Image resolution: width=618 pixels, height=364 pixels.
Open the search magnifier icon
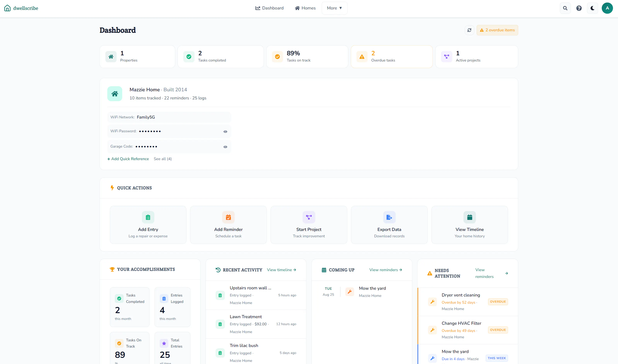coord(565,8)
